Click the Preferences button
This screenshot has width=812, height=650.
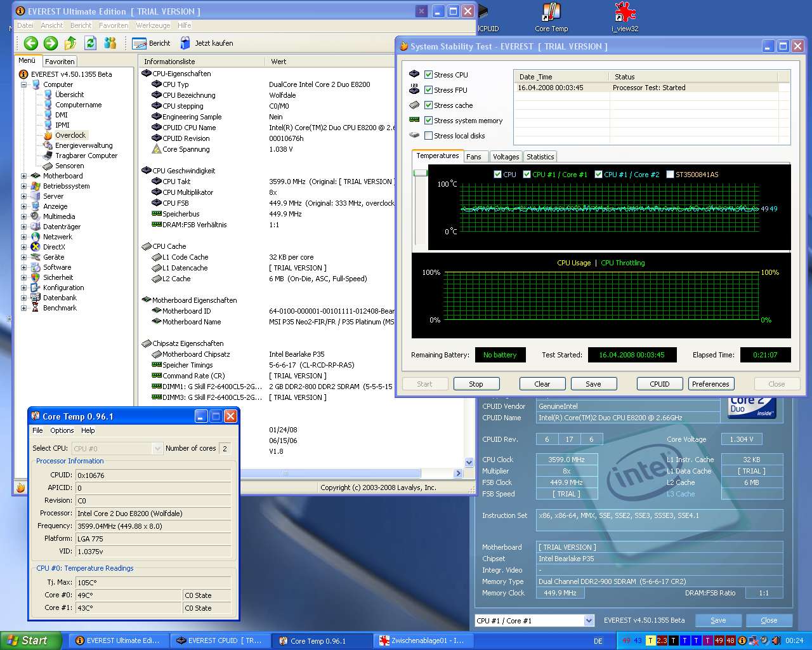point(710,384)
